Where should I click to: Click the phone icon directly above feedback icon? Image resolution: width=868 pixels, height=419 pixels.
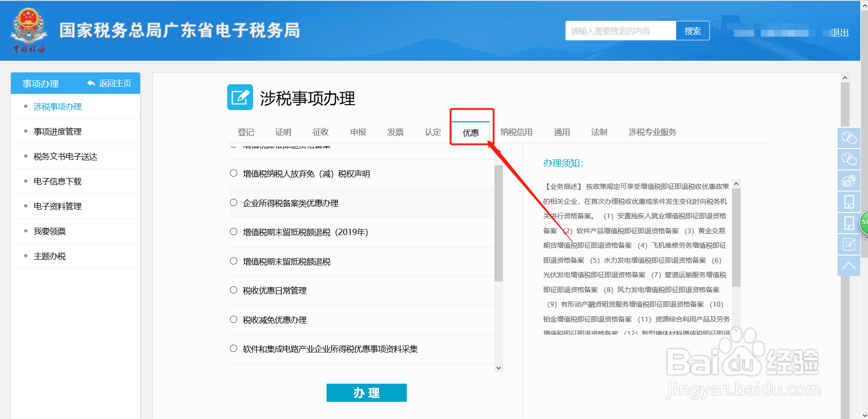click(848, 223)
